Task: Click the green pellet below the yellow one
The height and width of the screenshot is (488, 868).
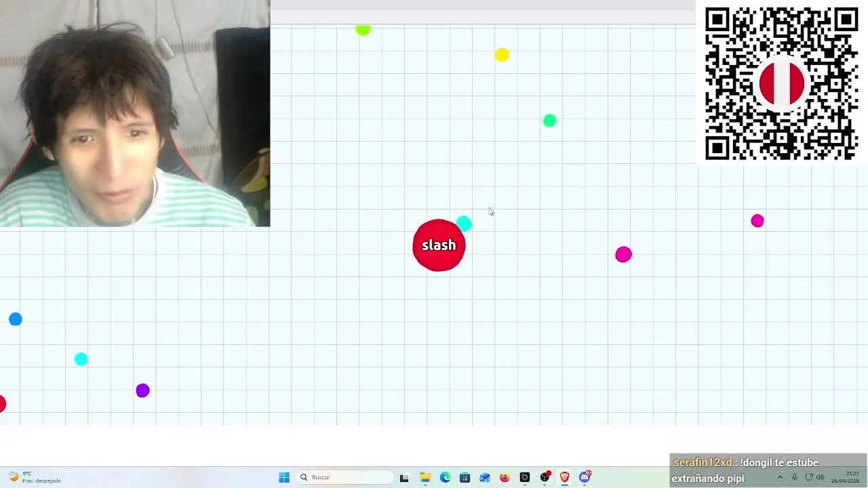Action: tap(550, 121)
